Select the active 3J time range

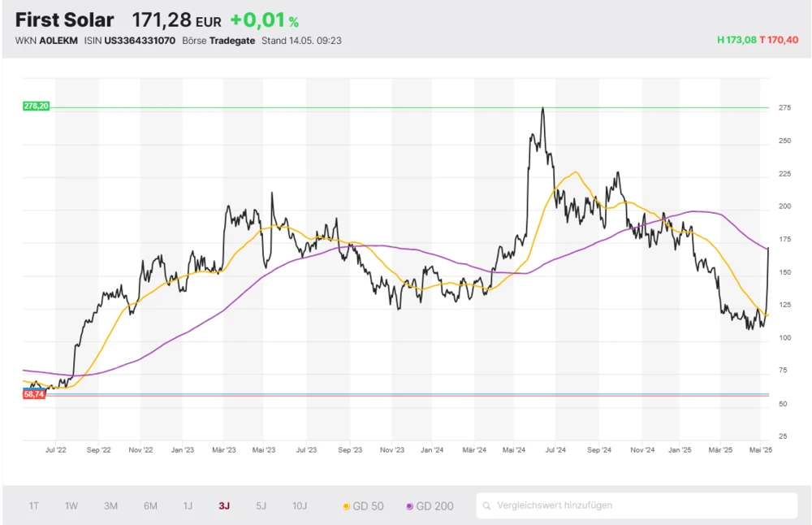pyautogui.click(x=224, y=506)
